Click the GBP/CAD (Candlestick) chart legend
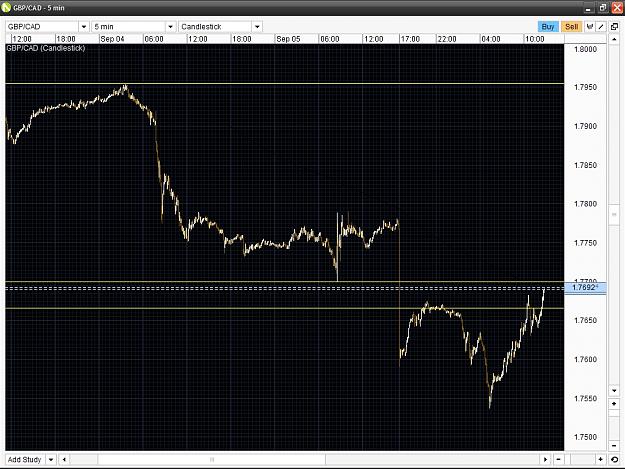The image size is (625, 469). point(46,48)
